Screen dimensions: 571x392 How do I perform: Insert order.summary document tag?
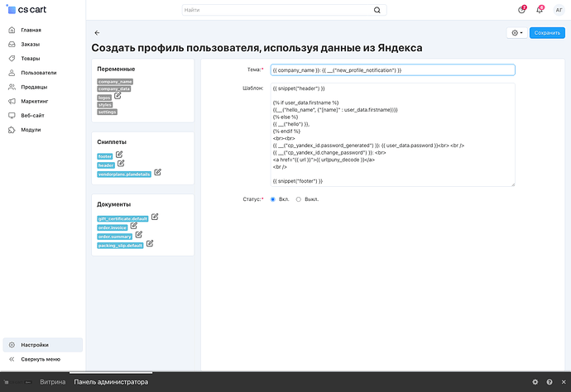(x=115, y=237)
